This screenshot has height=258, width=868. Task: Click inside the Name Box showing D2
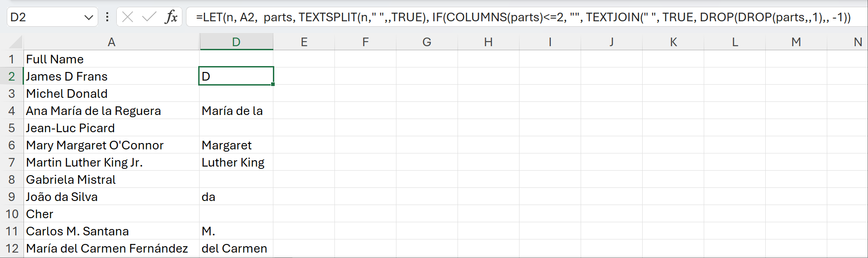click(x=45, y=17)
